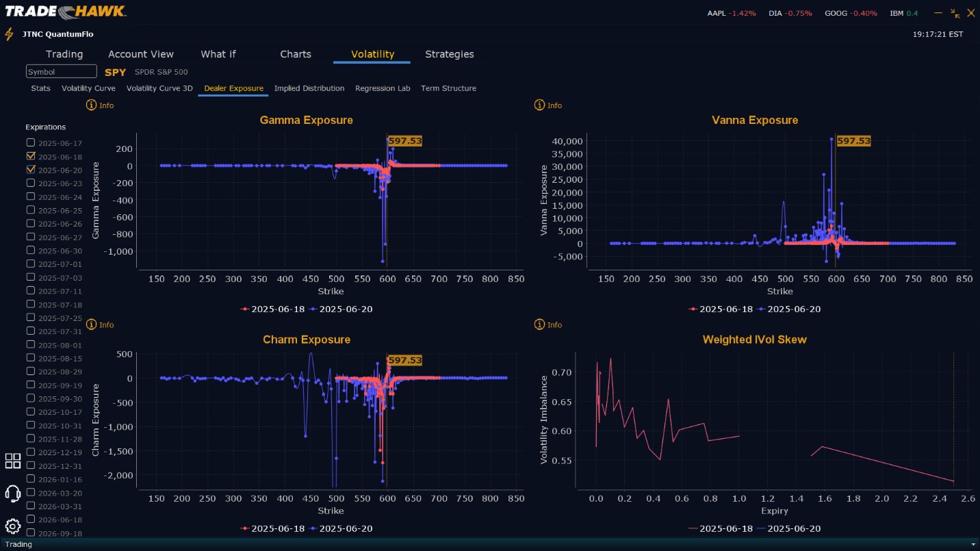The height and width of the screenshot is (551, 980).
Task: Click the collapse arrows icon in title bar
Action: (955, 13)
